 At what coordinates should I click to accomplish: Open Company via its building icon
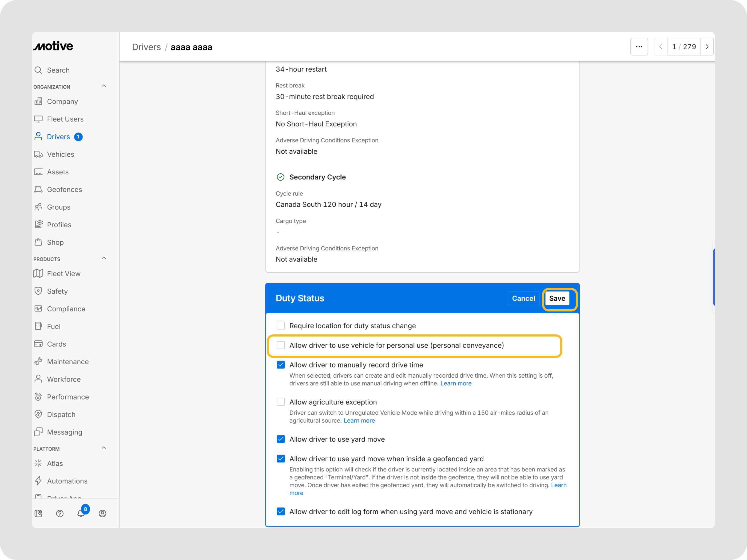[x=38, y=101]
